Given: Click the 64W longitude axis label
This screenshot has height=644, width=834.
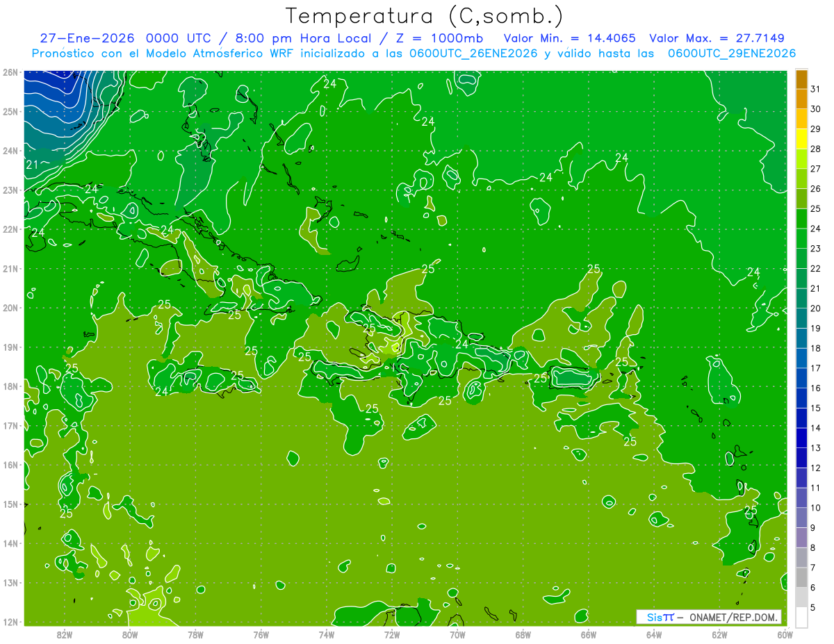Looking at the screenshot, I should click(x=654, y=634).
